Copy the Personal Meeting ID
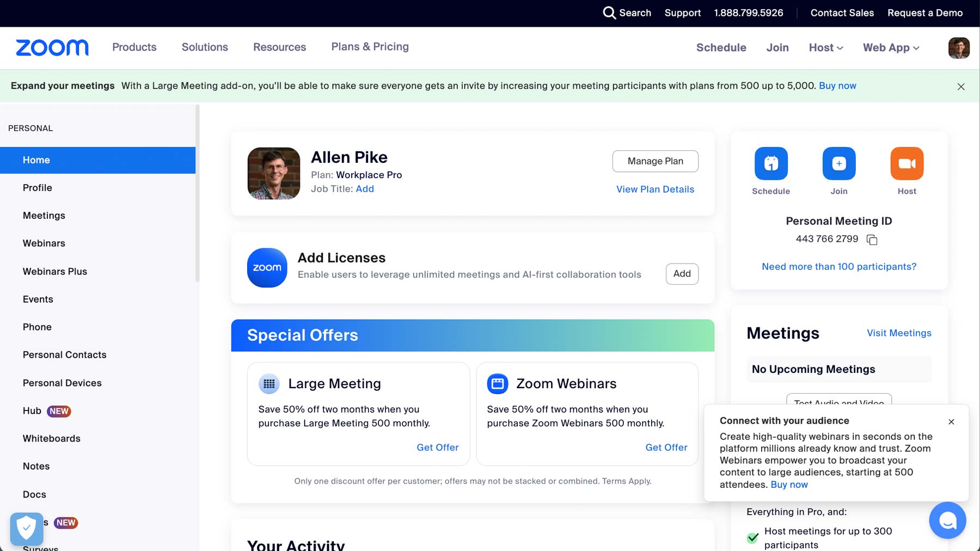 click(872, 240)
